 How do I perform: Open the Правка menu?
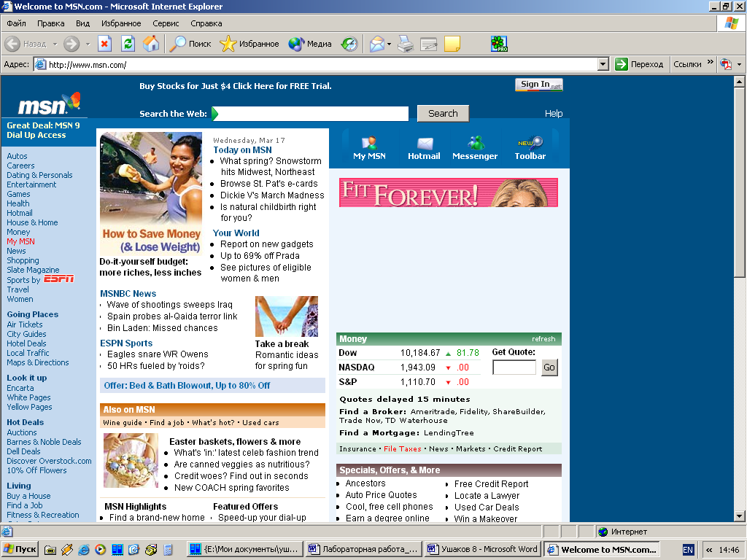tap(50, 23)
